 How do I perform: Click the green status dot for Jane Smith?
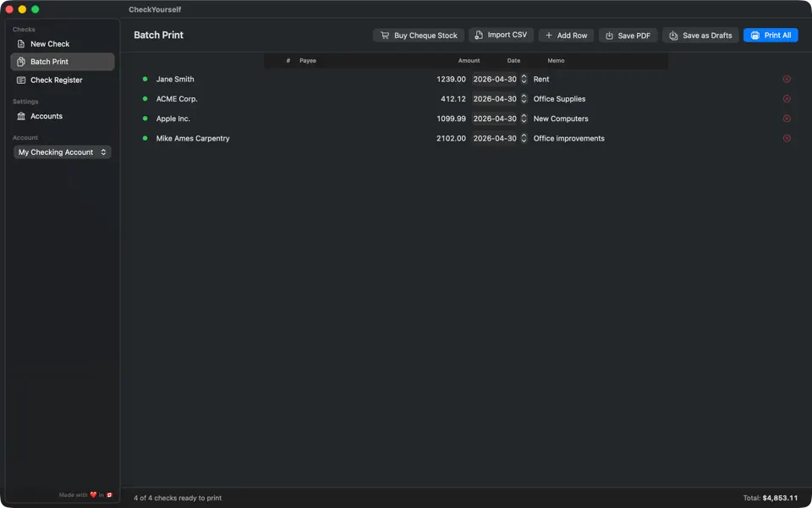145,80
